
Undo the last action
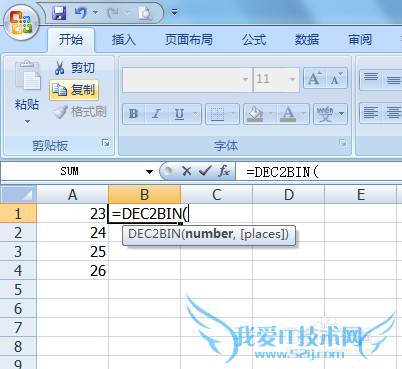pyautogui.click(x=81, y=13)
